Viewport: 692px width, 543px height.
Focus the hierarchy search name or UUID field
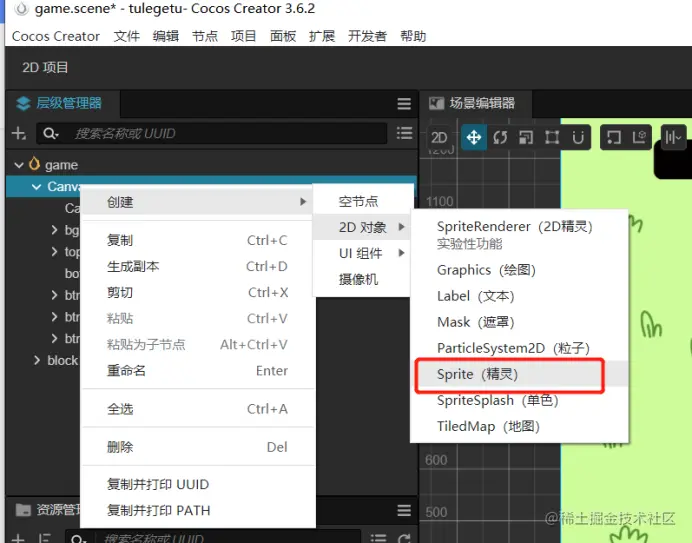[x=212, y=133]
